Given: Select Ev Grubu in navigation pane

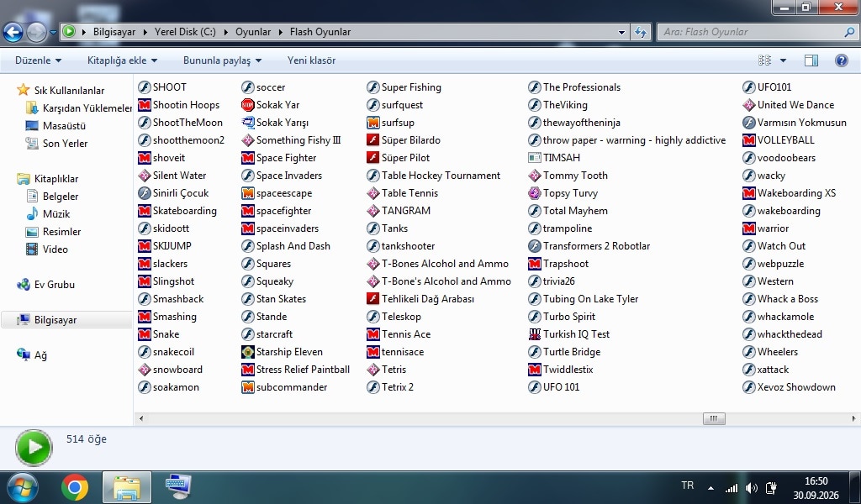Looking at the screenshot, I should pos(54,285).
